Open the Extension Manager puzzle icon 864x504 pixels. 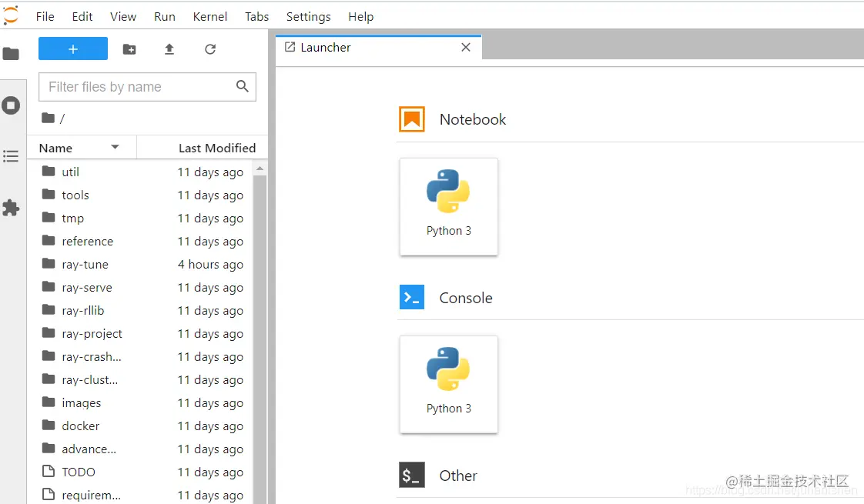pos(11,209)
